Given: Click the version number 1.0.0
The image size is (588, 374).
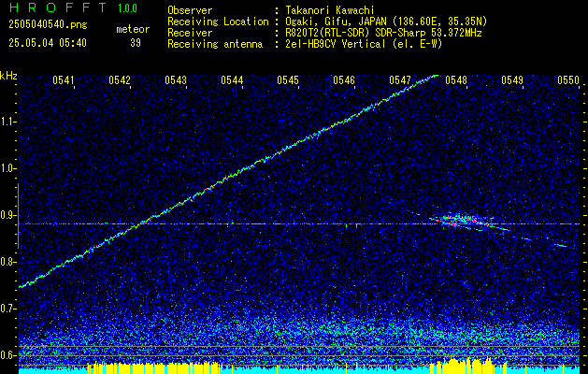Looking at the screenshot, I should 127,8.
